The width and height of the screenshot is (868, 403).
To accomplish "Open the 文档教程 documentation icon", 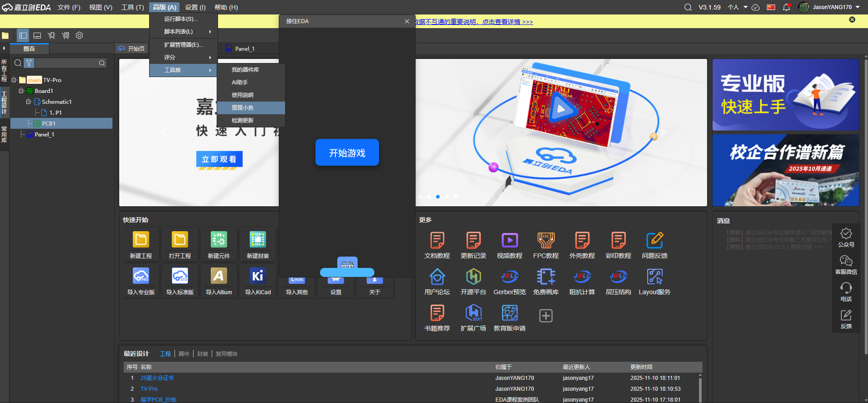I will click(x=437, y=240).
